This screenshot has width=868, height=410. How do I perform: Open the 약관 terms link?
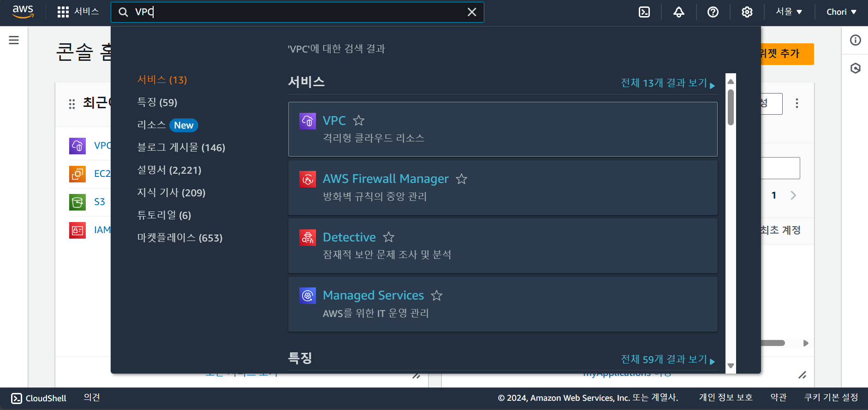coord(779,398)
